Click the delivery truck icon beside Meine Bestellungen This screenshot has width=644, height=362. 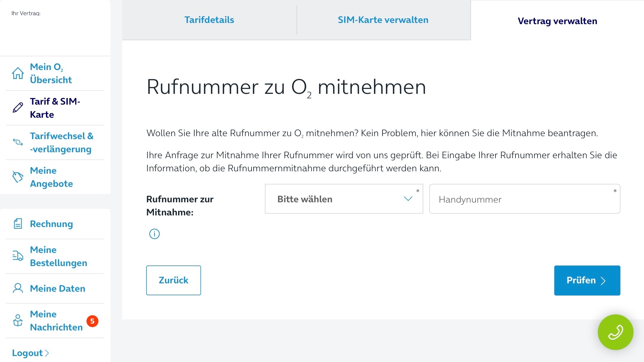click(18, 256)
